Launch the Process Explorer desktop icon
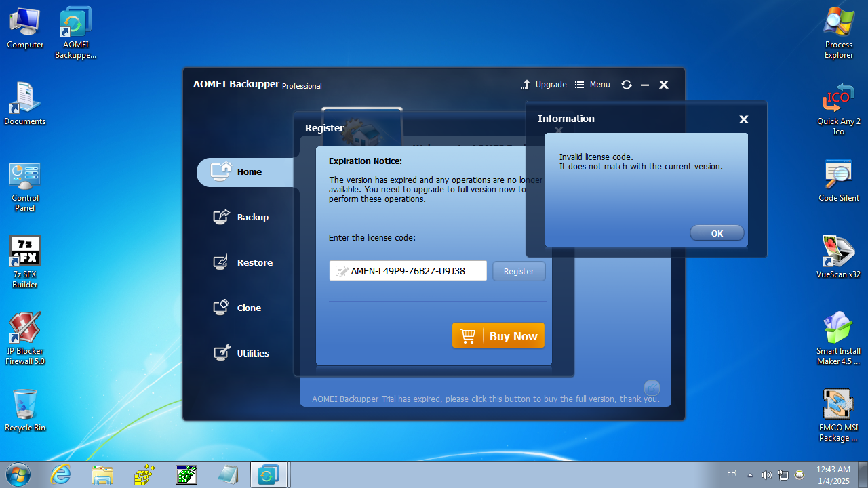The height and width of the screenshot is (488, 868). [839, 33]
